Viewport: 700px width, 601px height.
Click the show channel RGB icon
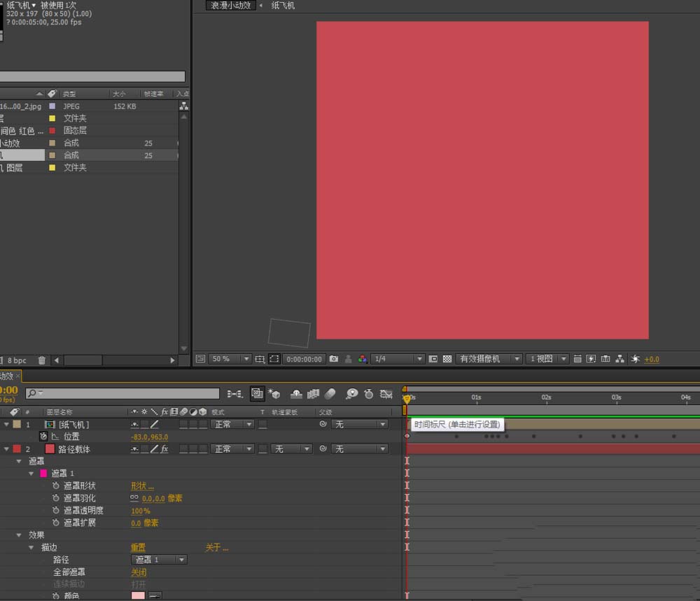(362, 359)
